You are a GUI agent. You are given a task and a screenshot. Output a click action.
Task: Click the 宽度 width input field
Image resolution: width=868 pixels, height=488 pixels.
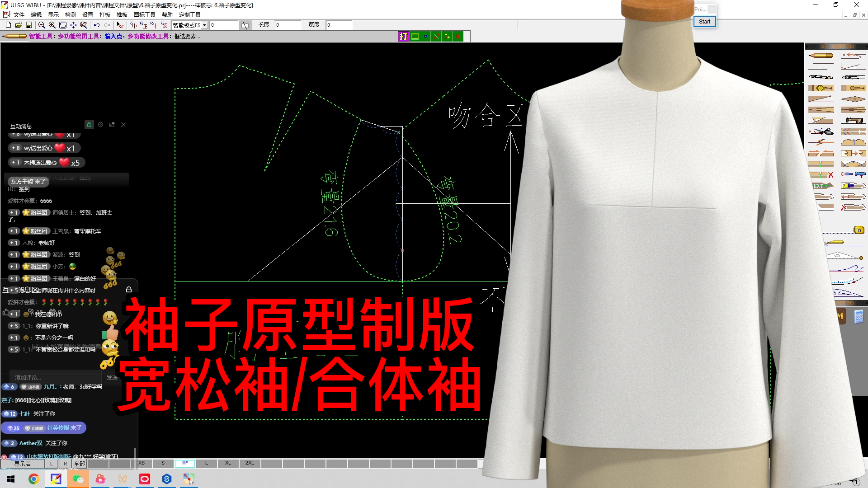click(x=339, y=25)
